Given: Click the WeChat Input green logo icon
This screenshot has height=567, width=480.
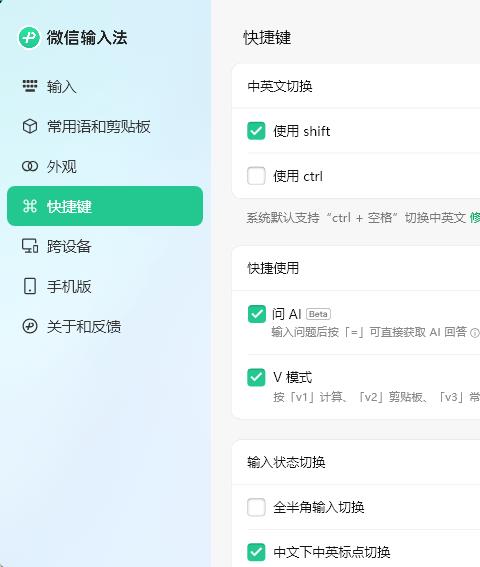Looking at the screenshot, I should [x=29, y=37].
